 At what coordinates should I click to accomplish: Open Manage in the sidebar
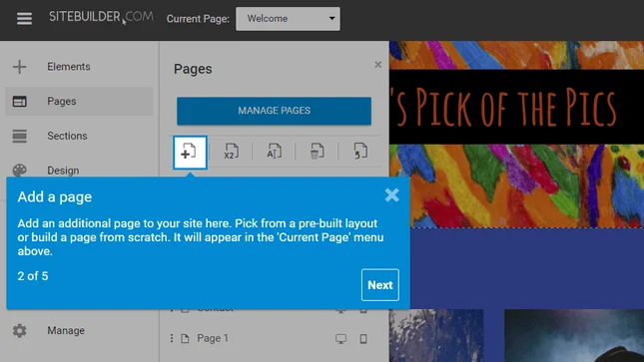click(66, 330)
